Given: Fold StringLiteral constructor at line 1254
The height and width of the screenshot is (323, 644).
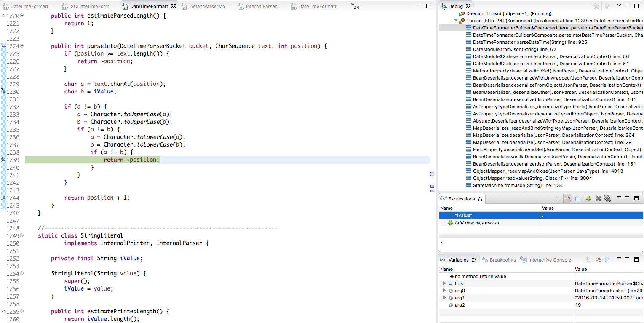Looking at the screenshot, I should [22, 273].
